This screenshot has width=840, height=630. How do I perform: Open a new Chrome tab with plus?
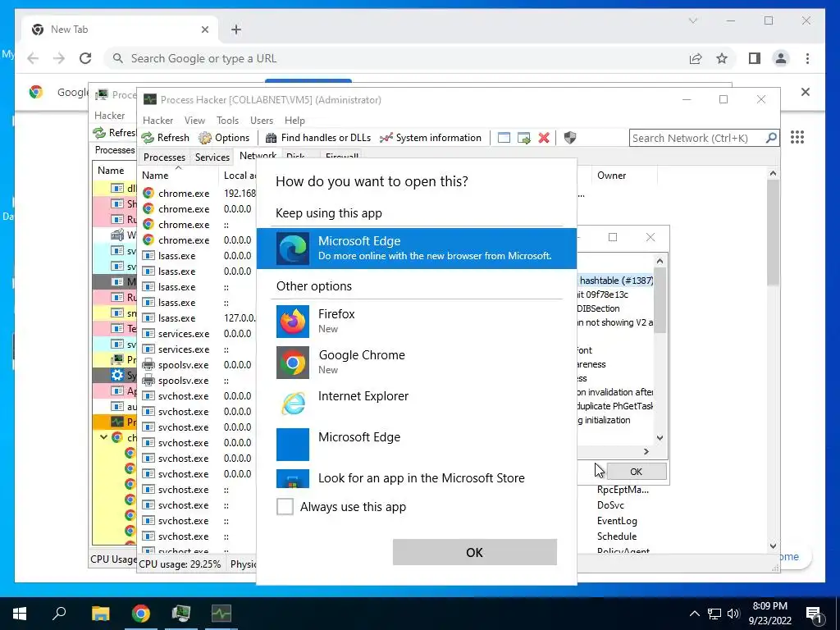point(236,30)
